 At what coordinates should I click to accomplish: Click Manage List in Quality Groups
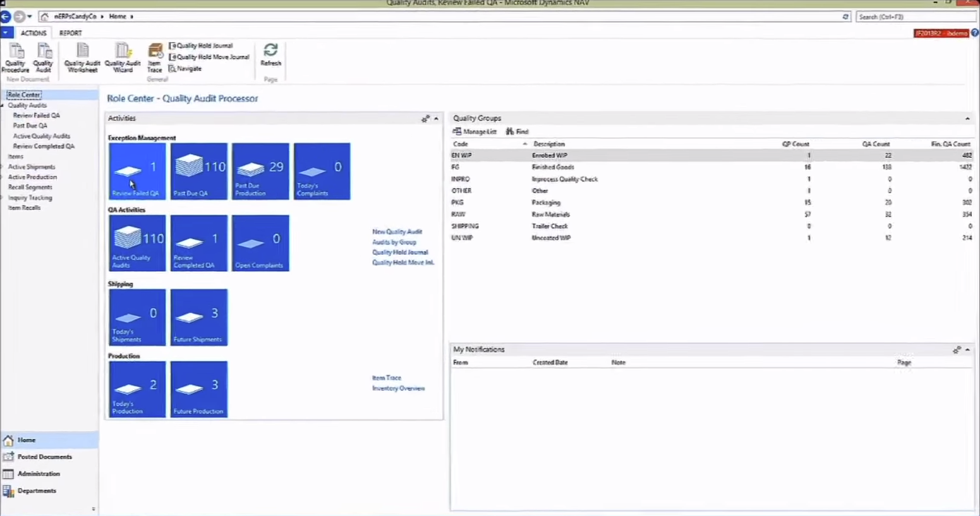(x=475, y=131)
